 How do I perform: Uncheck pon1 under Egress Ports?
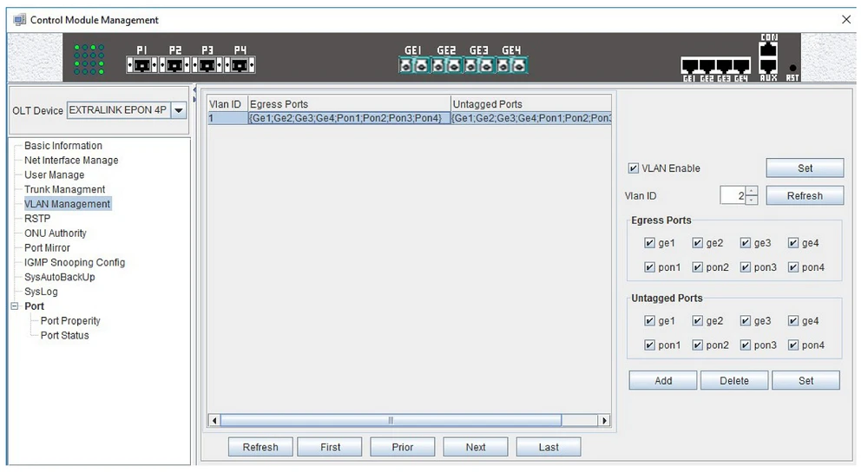650,267
